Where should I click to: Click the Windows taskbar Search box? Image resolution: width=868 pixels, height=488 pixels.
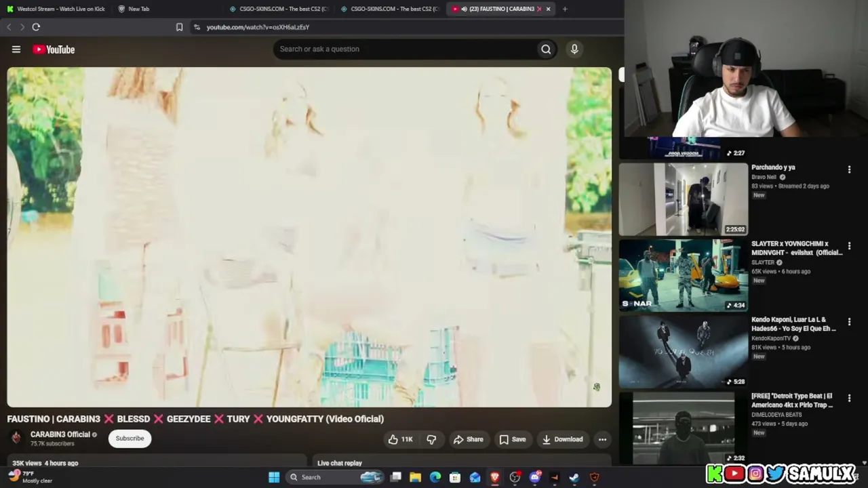pos(335,477)
